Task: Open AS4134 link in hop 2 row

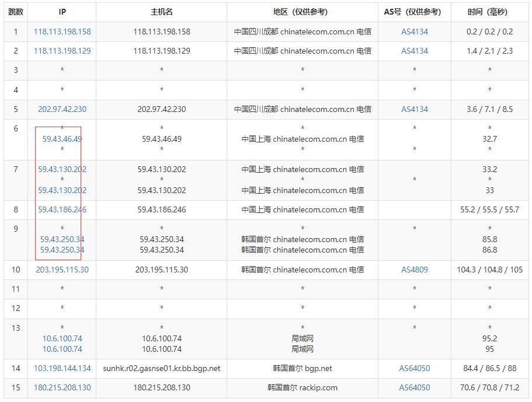Action: pos(414,51)
